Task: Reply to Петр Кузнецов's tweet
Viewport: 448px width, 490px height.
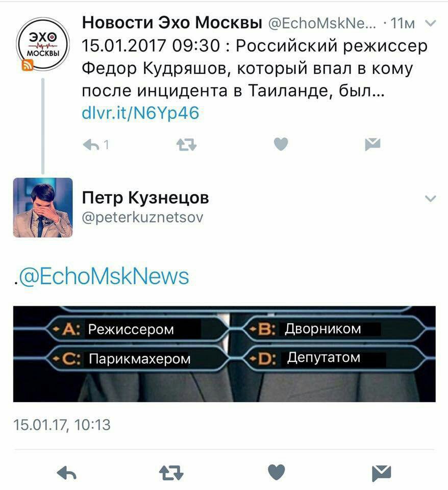Action: tap(67, 473)
